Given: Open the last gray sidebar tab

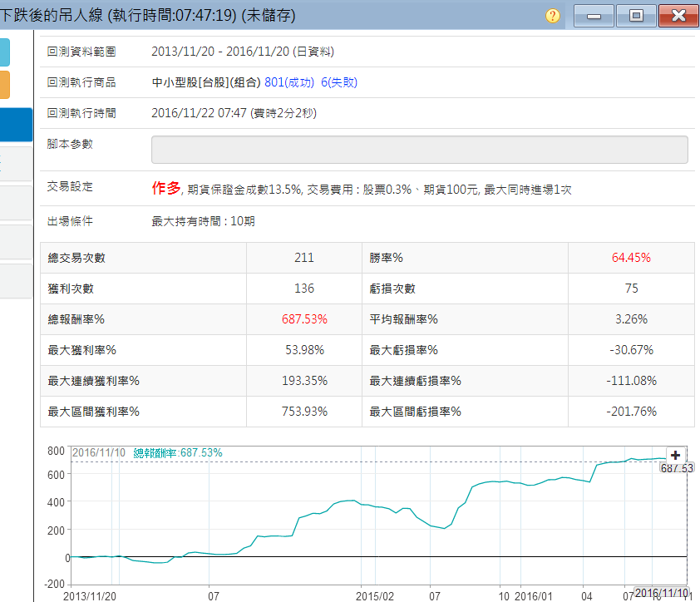Looking at the screenshot, I should point(15,280).
